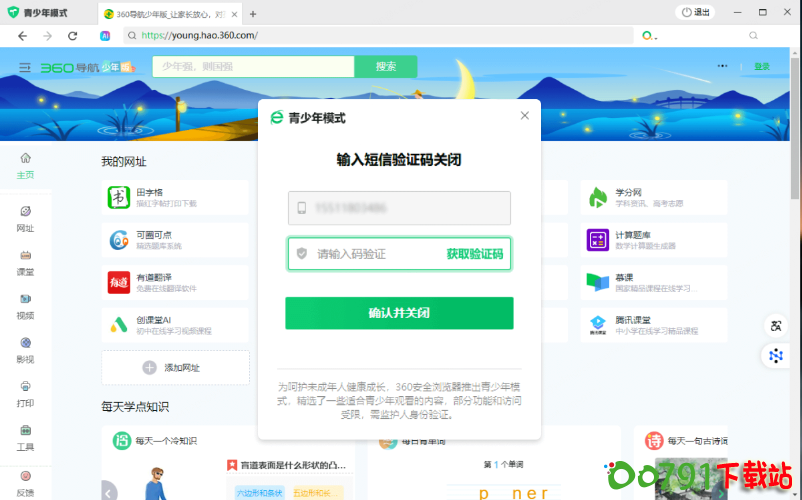Open the 工具 sidebar icon

[x=25, y=437]
